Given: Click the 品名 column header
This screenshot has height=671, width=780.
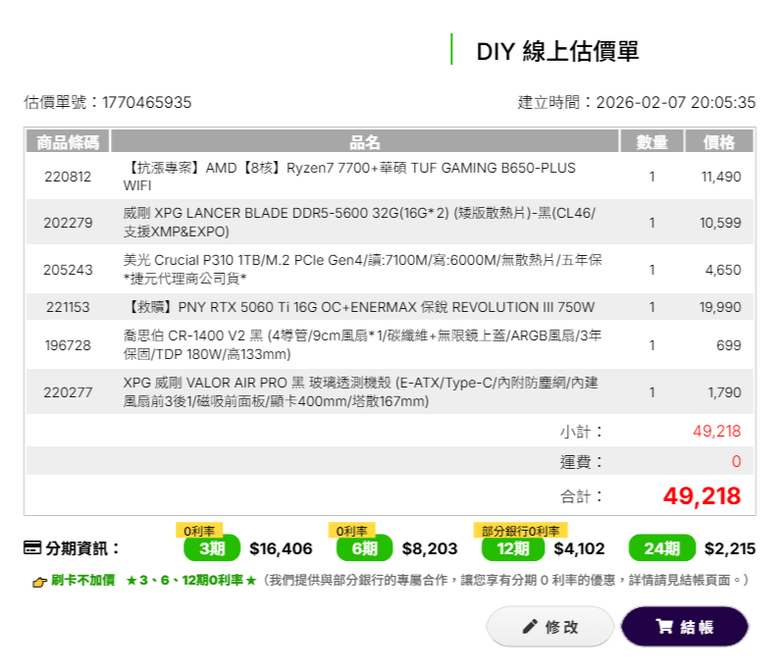Looking at the screenshot, I should tap(364, 142).
